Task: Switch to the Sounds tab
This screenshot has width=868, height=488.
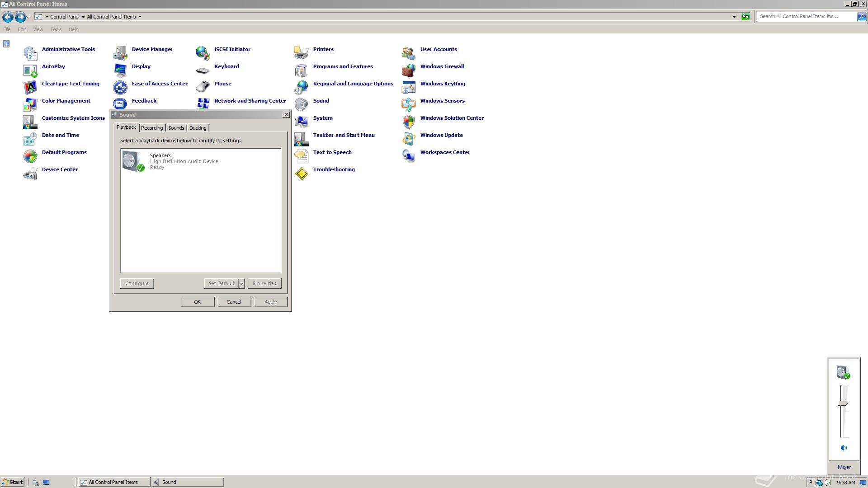Action: [176, 128]
